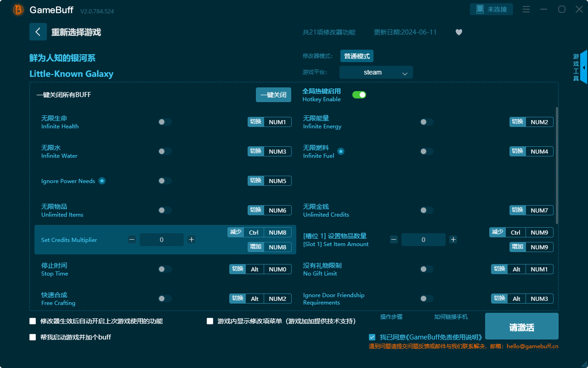Check show in-game modifier menu checkbox
Screen dimensions: 588x368
(x=210, y=321)
